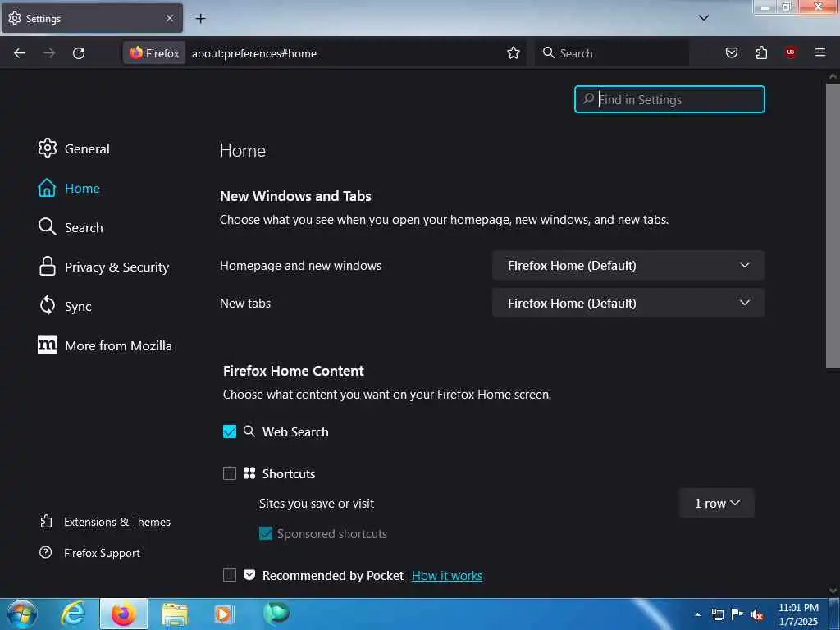The height and width of the screenshot is (630, 840).
Task: Toggle the Sponsored shortcuts checkbox
Action: point(266,533)
